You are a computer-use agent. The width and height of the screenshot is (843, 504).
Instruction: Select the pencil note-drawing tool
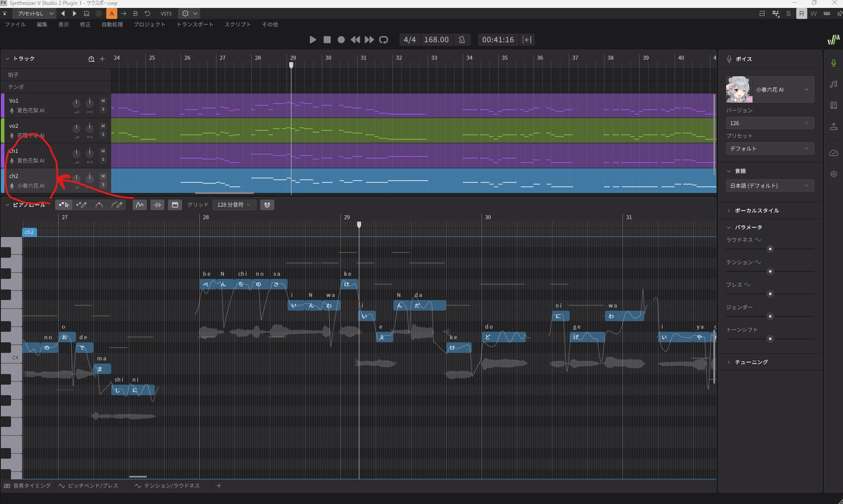[82, 205]
